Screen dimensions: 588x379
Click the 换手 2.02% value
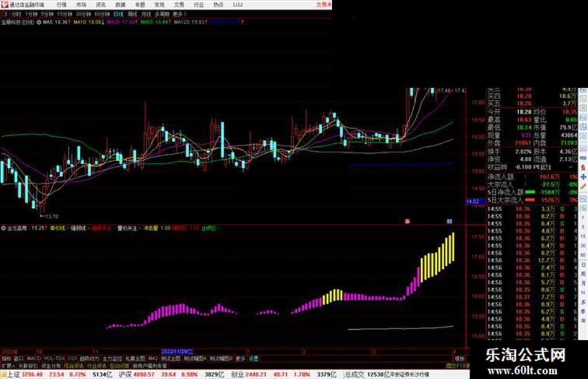tap(523, 152)
